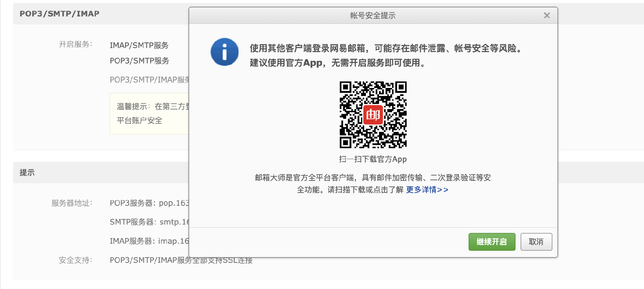The height and width of the screenshot is (289, 644).
Task: Click the blue info icon in dialog
Action: coord(224,52)
